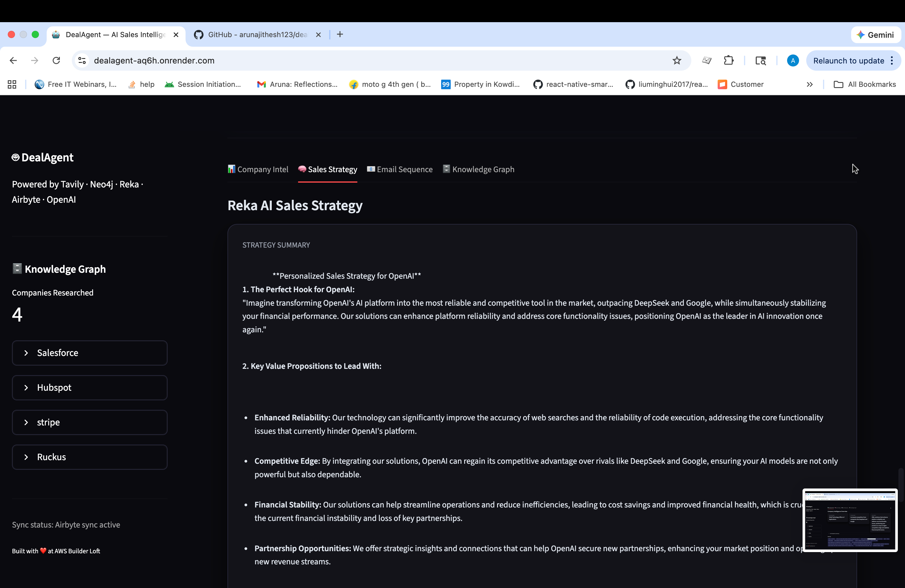Open the Knowledge Graph tab
Viewport: 905px width, 588px height.
[x=478, y=169]
